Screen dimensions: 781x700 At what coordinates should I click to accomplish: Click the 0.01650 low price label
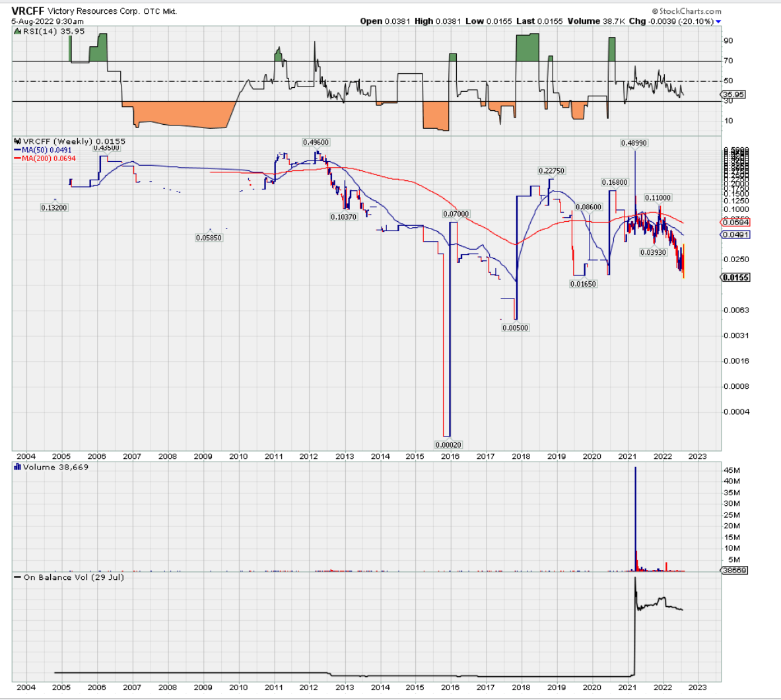coord(583,284)
